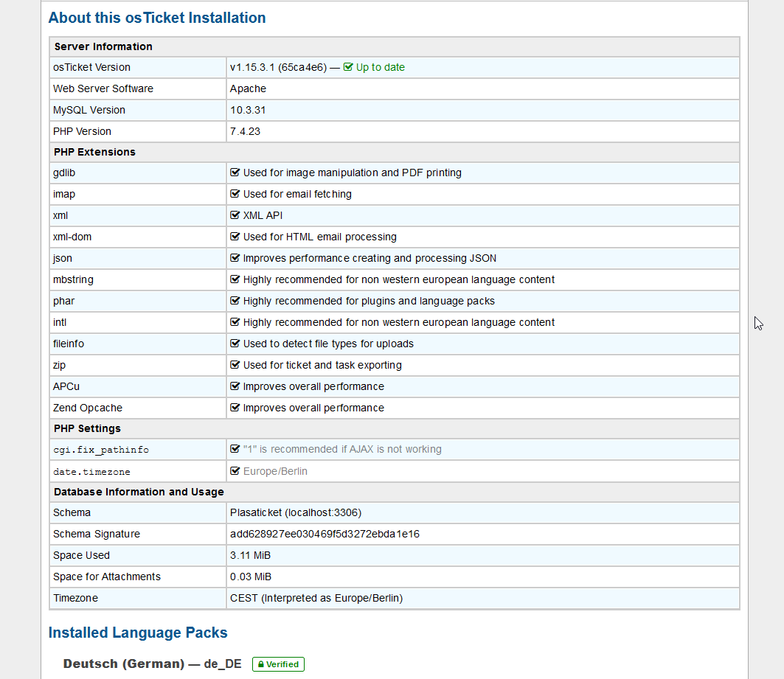Click the check icon in the cgi.fix_pathinfo row

pos(235,449)
